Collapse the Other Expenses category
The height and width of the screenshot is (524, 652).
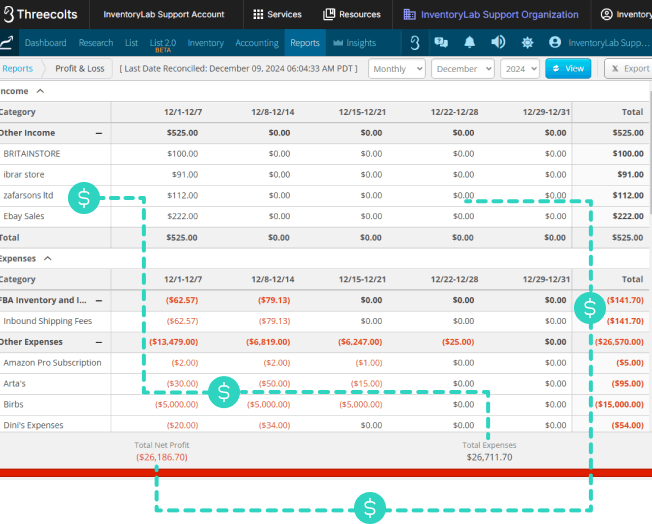pos(99,343)
